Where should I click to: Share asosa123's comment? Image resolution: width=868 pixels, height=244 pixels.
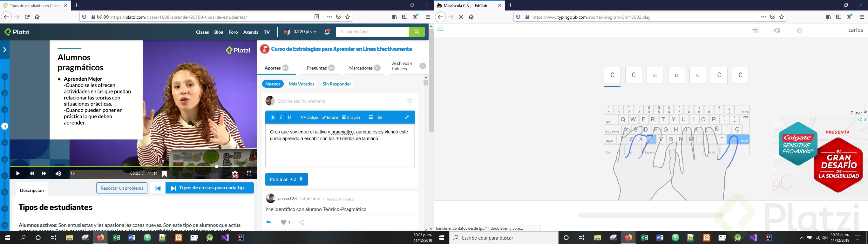[301, 222]
